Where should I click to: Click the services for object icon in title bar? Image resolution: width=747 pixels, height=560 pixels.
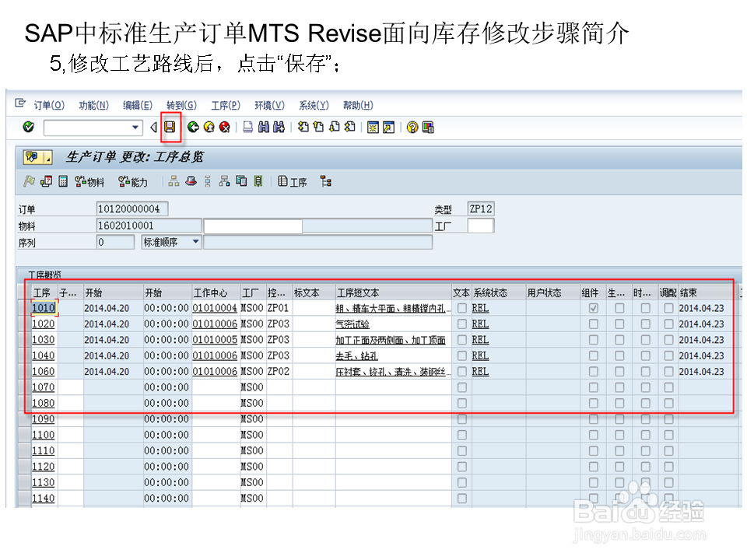click(x=33, y=156)
